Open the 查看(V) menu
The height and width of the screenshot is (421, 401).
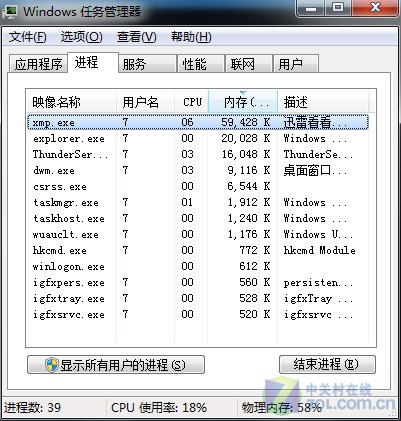136,37
